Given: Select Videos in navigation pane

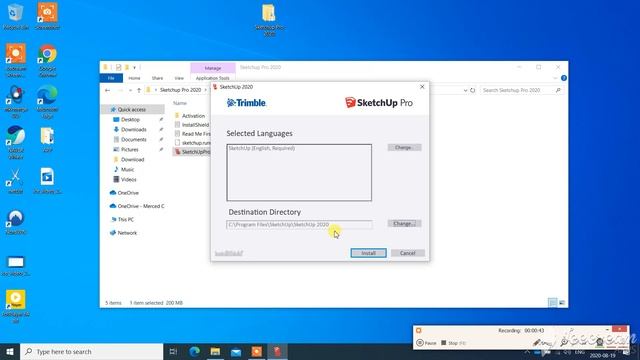Looking at the screenshot, I should coord(129,180).
